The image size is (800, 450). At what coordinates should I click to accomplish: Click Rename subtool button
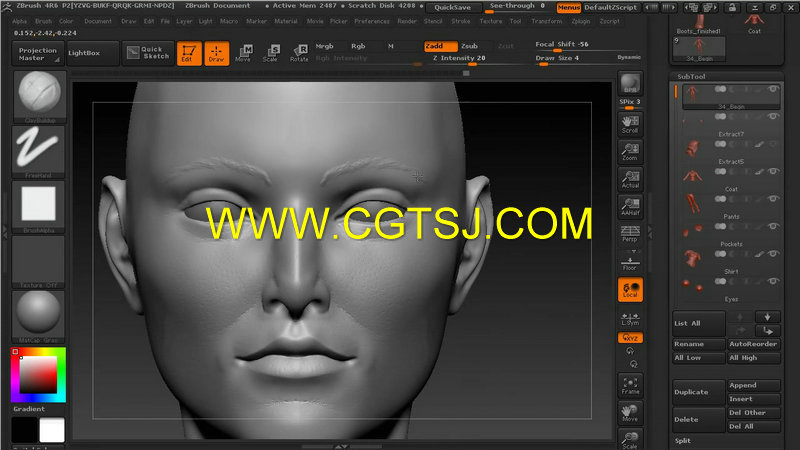coord(698,344)
